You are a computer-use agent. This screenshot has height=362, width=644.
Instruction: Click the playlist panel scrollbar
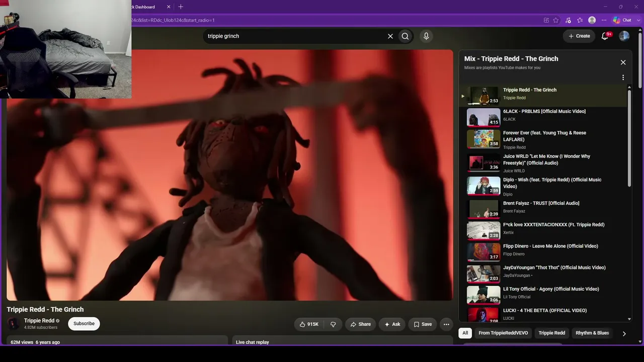[x=629, y=138]
